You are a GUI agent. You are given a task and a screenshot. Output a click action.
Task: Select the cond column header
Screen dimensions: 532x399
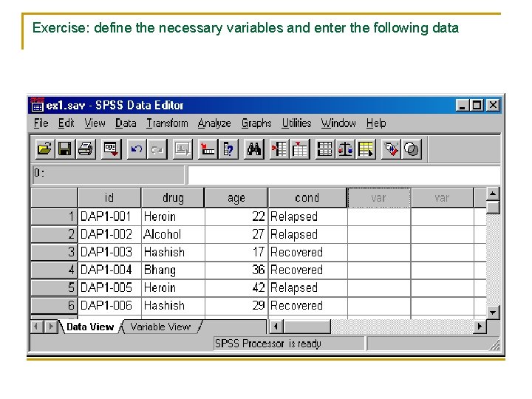307,197
